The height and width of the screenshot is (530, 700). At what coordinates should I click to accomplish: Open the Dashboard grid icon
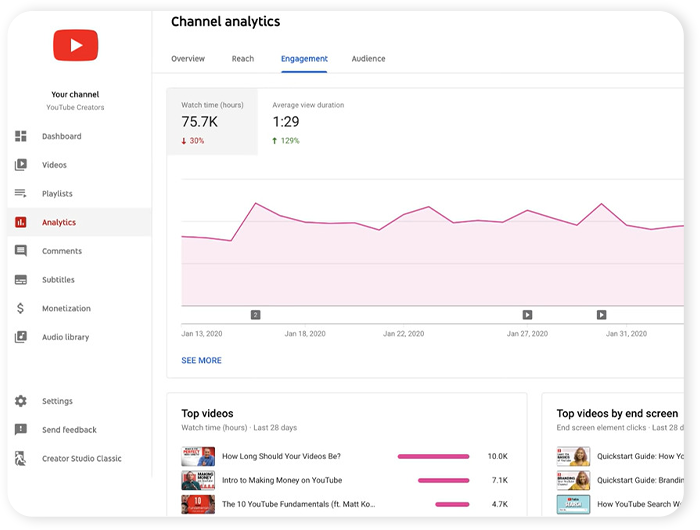click(x=21, y=136)
